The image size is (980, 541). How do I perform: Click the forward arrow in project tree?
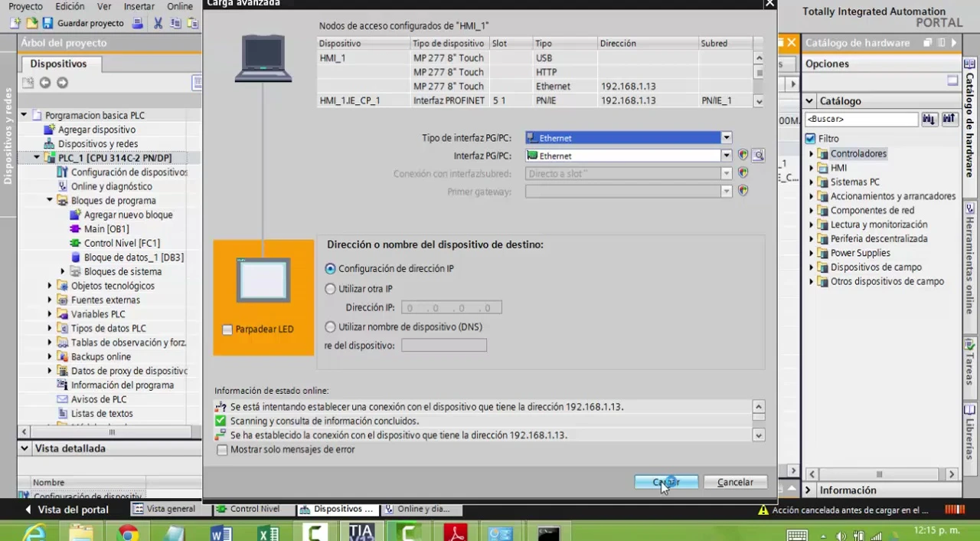pyautogui.click(x=62, y=83)
